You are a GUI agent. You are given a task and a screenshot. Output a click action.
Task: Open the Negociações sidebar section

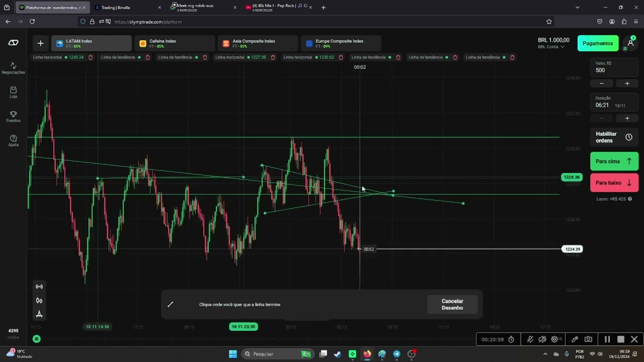[13, 68]
